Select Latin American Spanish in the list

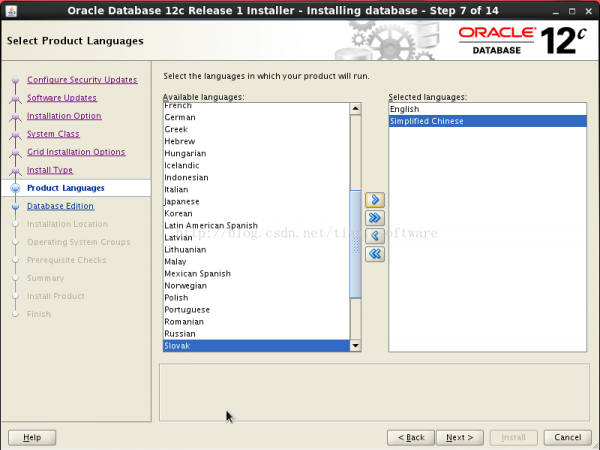coord(256,226)
